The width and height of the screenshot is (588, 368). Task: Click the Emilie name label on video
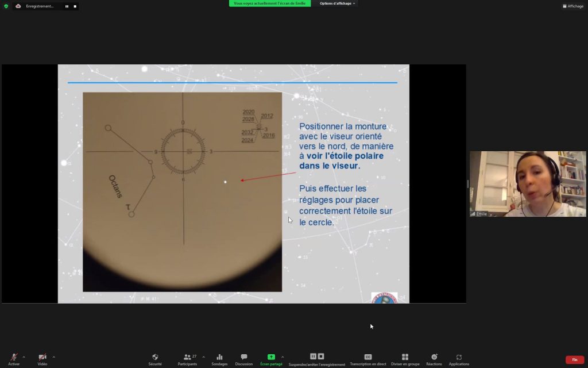pyautogui.click(x=482, y=214)
